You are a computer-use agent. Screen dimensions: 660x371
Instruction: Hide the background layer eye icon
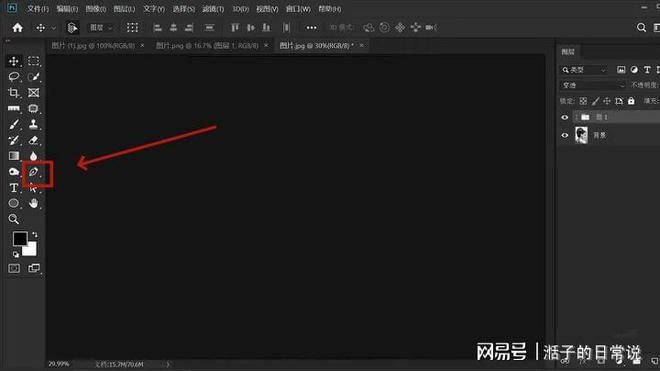565,135
